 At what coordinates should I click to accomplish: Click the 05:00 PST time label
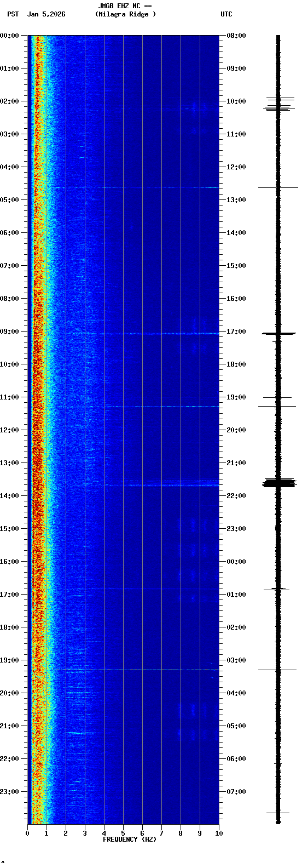pos(10,200)
